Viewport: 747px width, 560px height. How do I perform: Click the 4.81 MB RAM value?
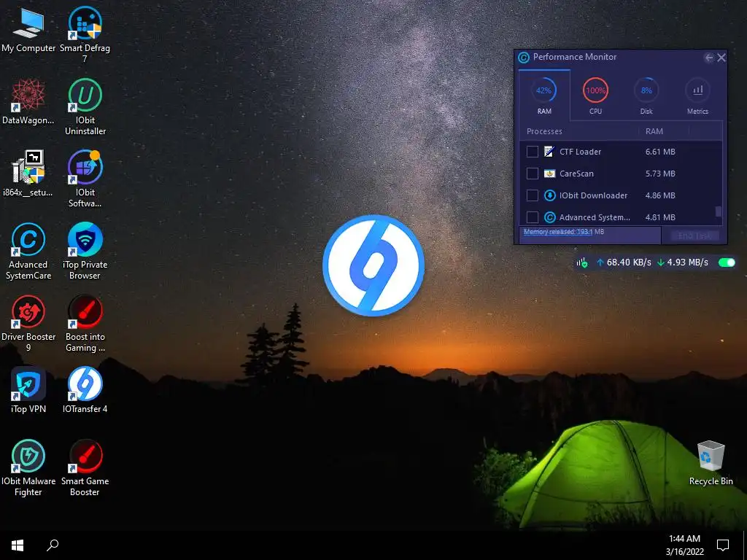click(x=660, y=217)
